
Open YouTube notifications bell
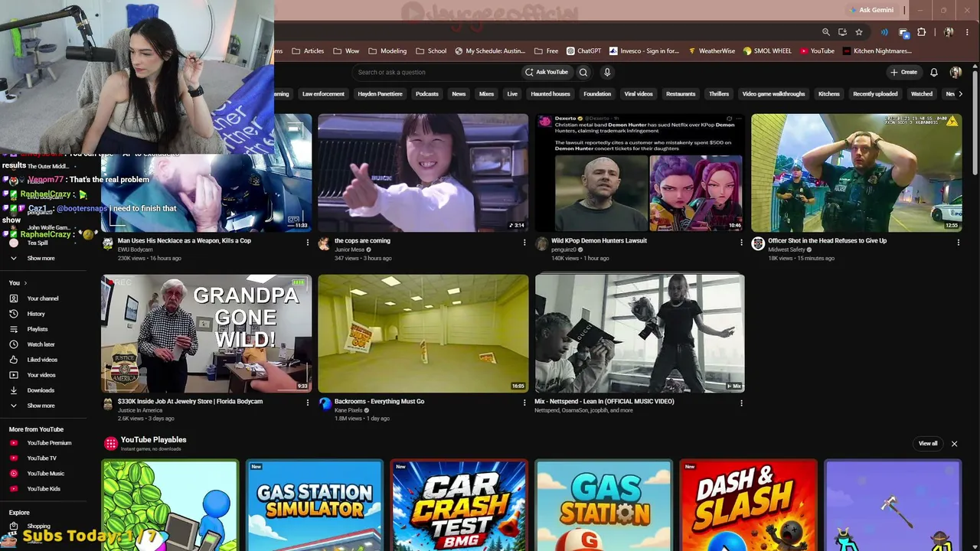click(934, 72)
